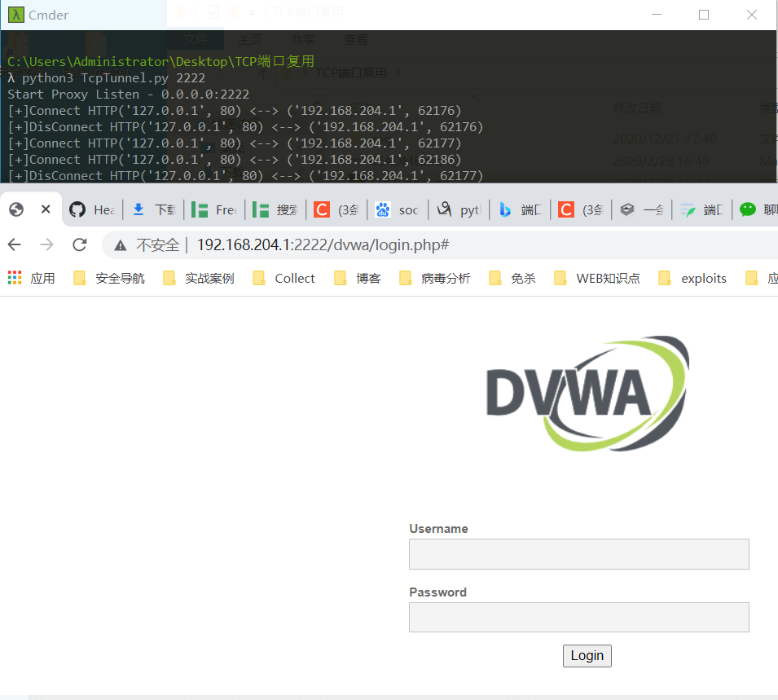Click the browser forward arrow
The width and height of the screenshot is (778, 700).
46,244
